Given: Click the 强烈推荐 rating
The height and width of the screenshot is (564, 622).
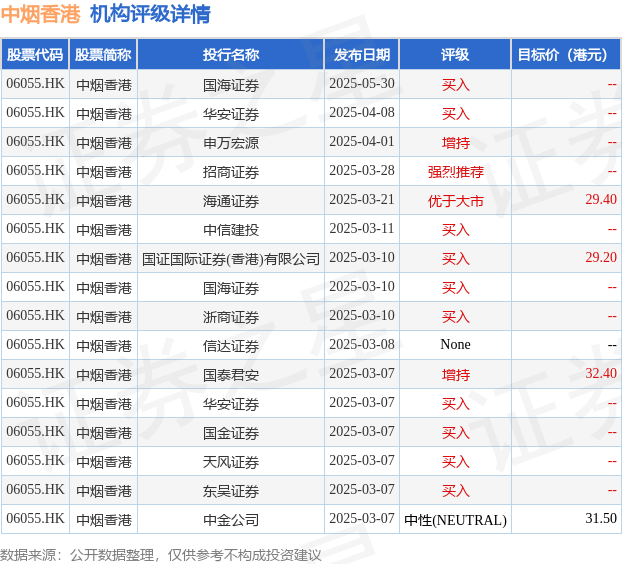Looking at the screenshot, I should (455, 171).
